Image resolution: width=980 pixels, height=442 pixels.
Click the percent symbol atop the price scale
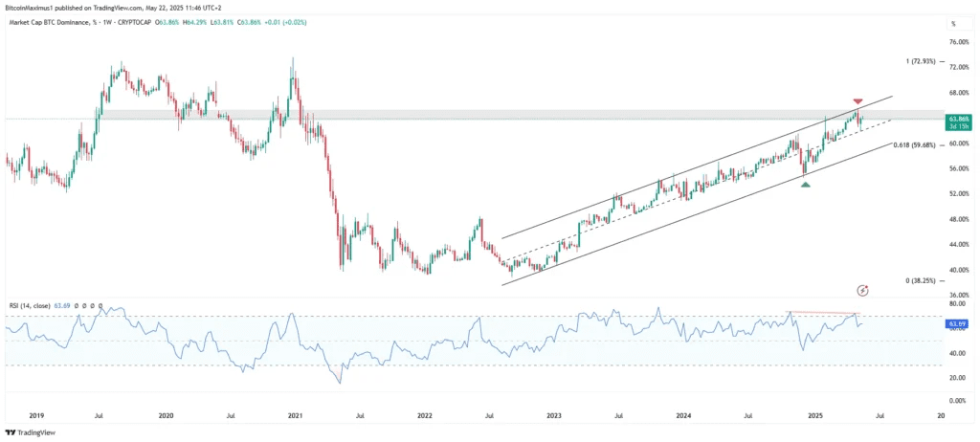pyautogui.click(x=952, y=23)
